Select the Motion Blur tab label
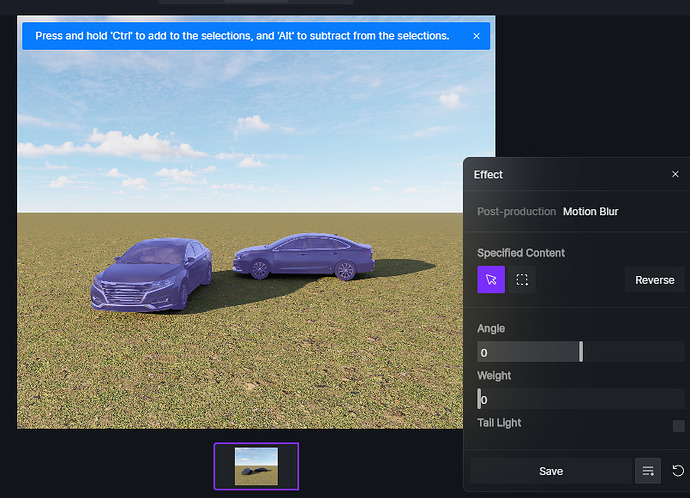690x498 pixels. 590,212
